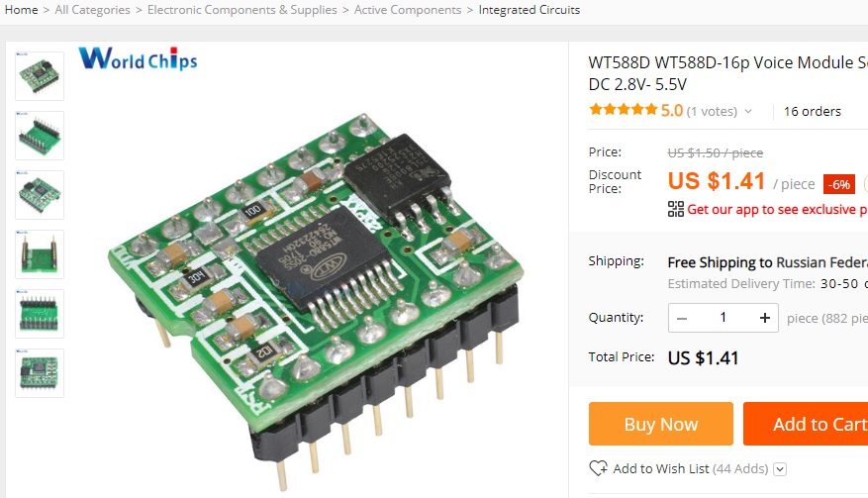Click the World Chips store logo
Viewport: 868px width, 498px height.
pos(138,58)
